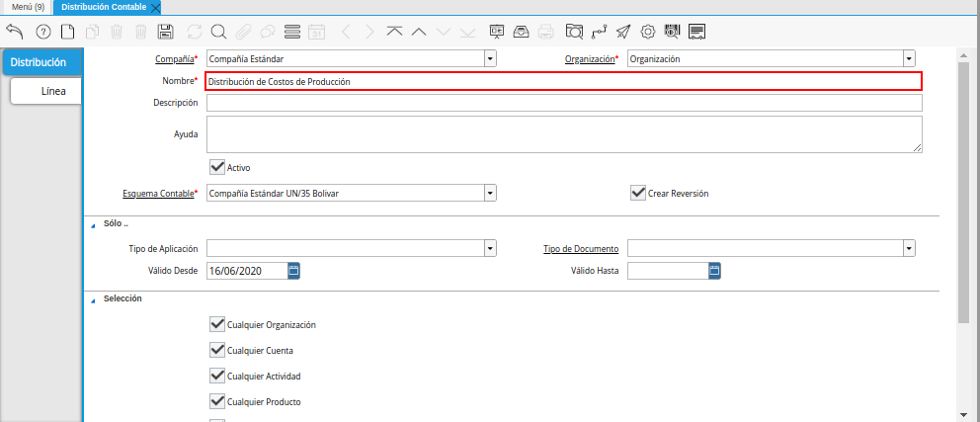
Task: Click the gear process icon in toolbar
Action: click(648, 32)
